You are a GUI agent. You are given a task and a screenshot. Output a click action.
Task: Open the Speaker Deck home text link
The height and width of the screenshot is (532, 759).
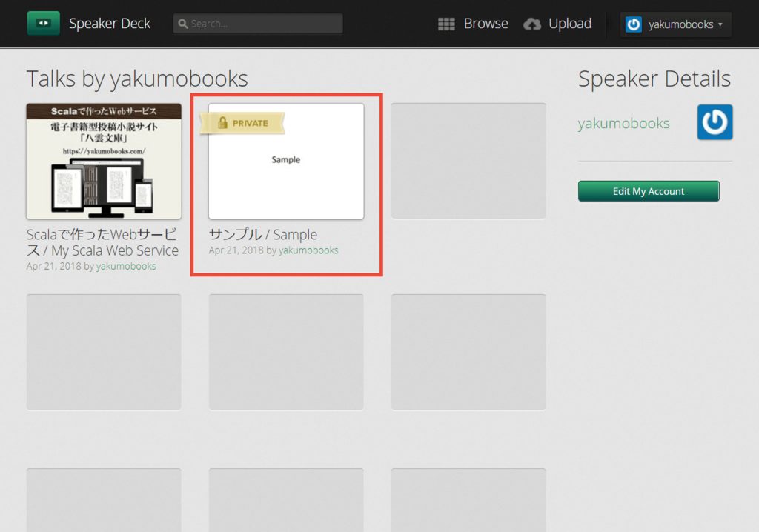(x=110, y=23)
